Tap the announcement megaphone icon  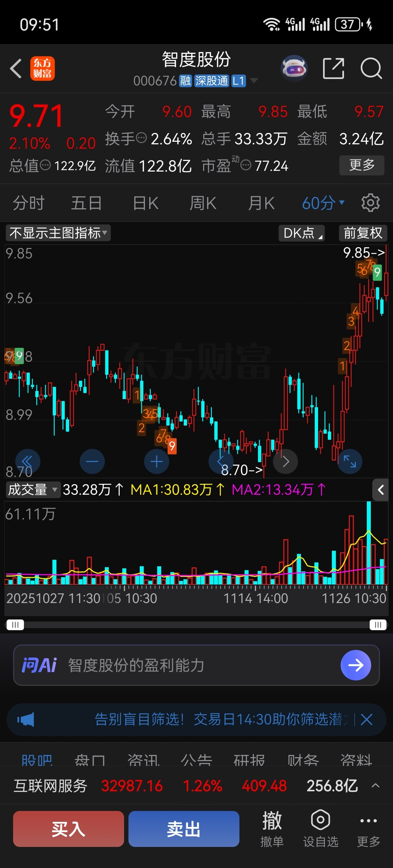(25, 719)
